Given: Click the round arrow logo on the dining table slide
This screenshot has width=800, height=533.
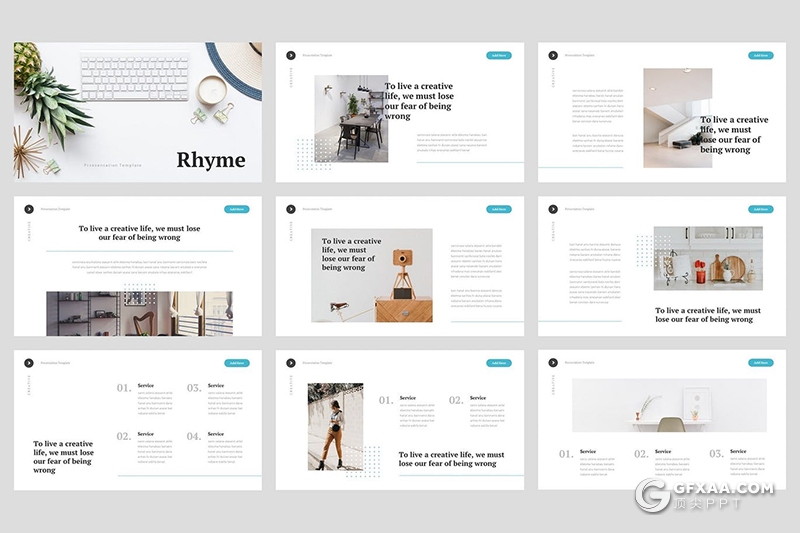Looking at the screenshot, I should coord(291,56).
